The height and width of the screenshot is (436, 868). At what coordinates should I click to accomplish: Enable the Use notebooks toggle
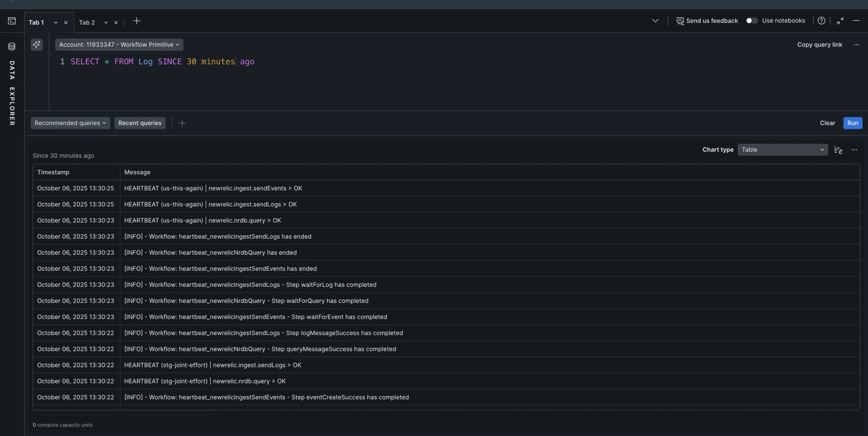[752, 21]
